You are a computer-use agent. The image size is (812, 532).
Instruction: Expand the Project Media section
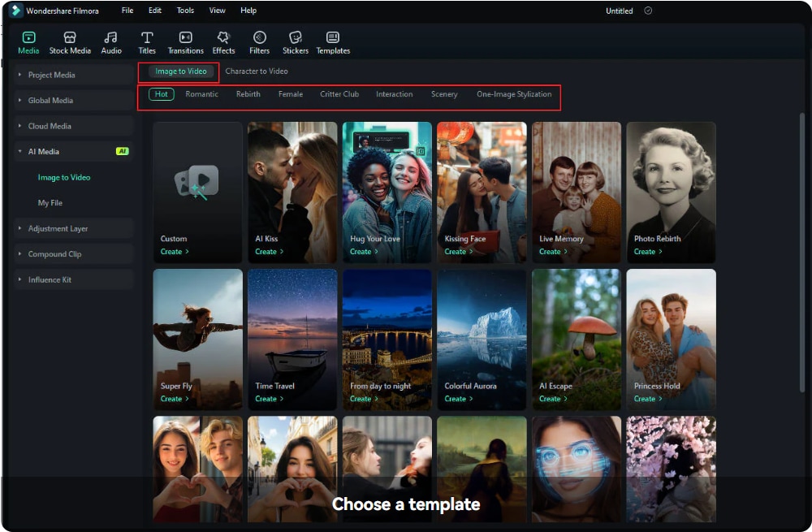pyautogui.click(x=74, y=75)
